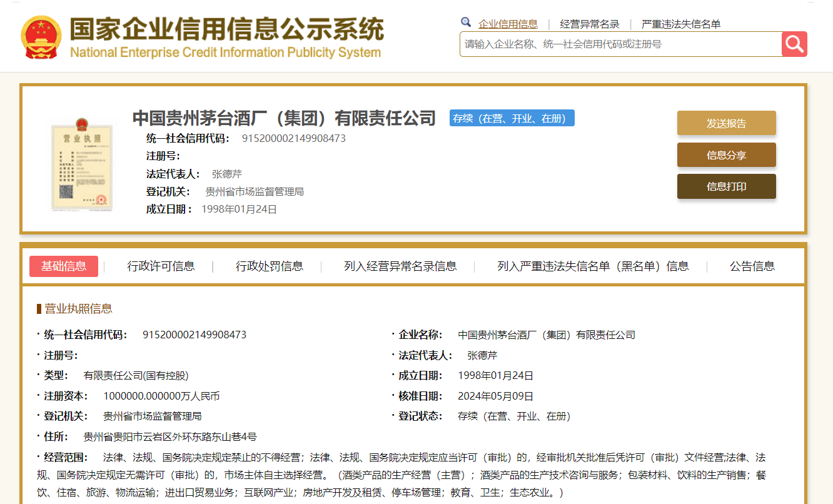The height and width of the screenshot is (504, 833).
Task: Click the 住所 address 贵州省贵阳市云岩区外环东路东山巷4号
Action: click(170, 436)
